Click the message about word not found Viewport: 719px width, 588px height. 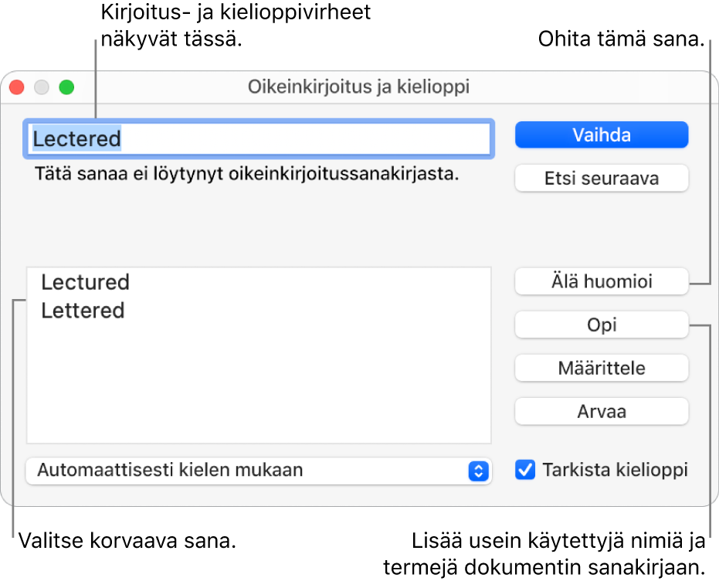point(246,175)
